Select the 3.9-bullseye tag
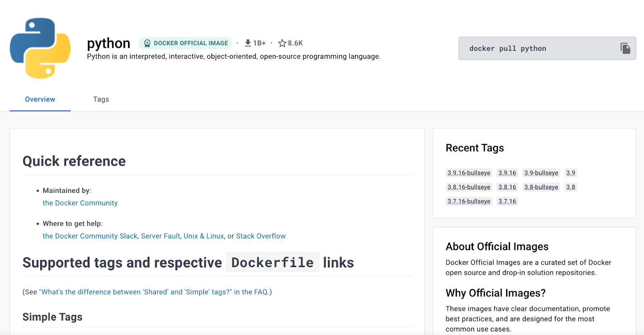Screen dimensions: 644x335 541,173
